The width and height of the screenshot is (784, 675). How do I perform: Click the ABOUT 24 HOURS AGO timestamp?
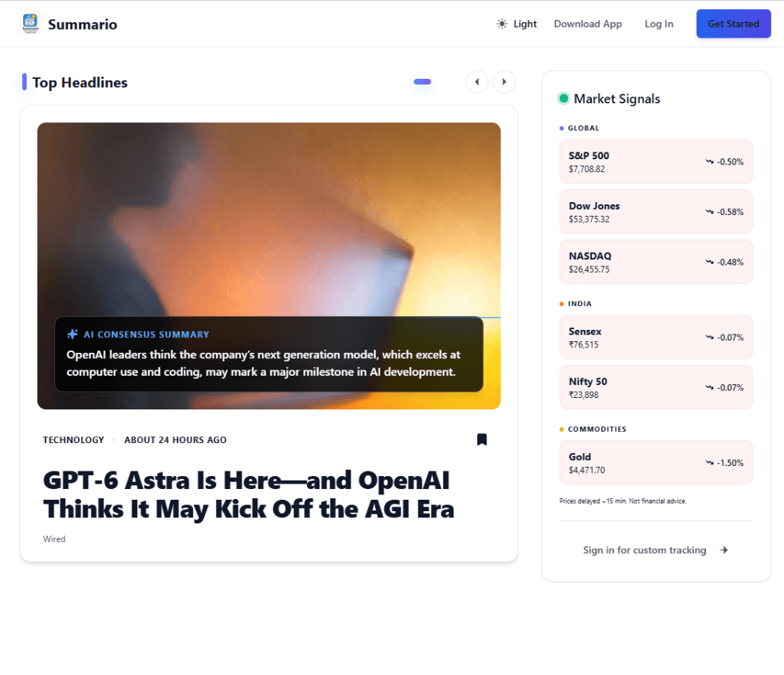point(175,440)
